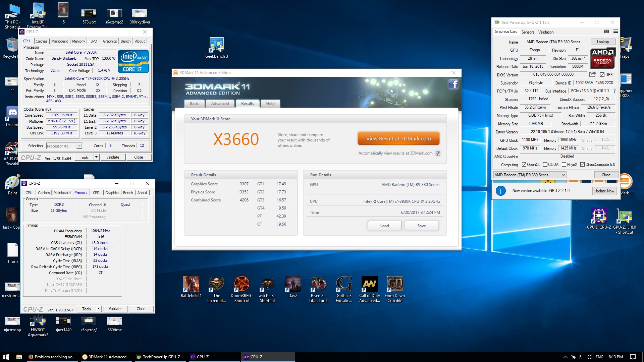Switch to Validation tab in GPU-Z
The height and width of the screenshot is (362, 644).
coord(546,32)
